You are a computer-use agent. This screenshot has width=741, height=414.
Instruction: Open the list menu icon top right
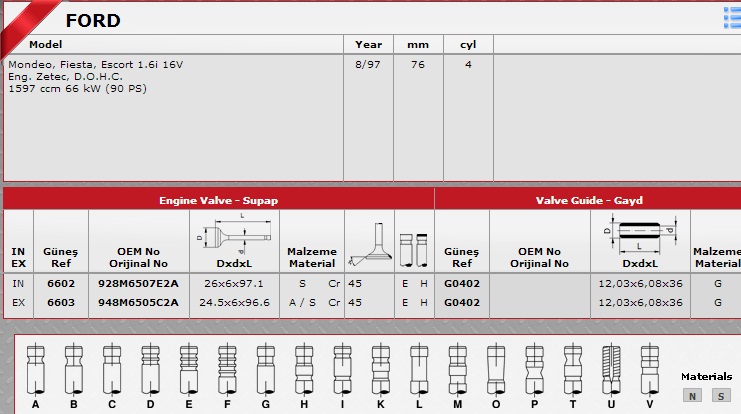(732, 18)
